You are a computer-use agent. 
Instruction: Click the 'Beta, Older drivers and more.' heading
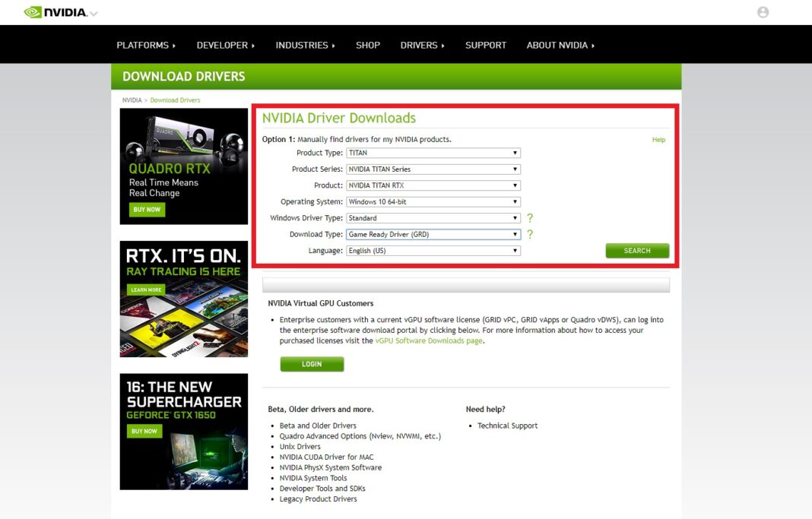click(321, 410)
